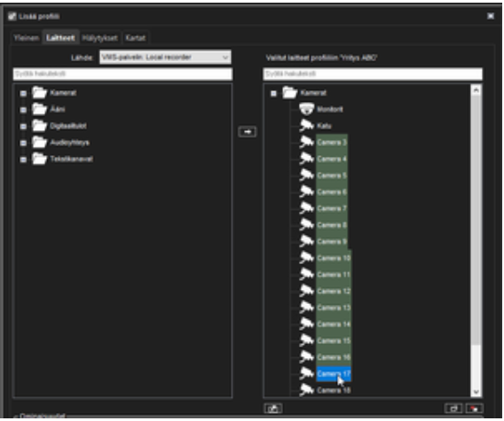Click the arrow button to add devices

click(248, 132)
